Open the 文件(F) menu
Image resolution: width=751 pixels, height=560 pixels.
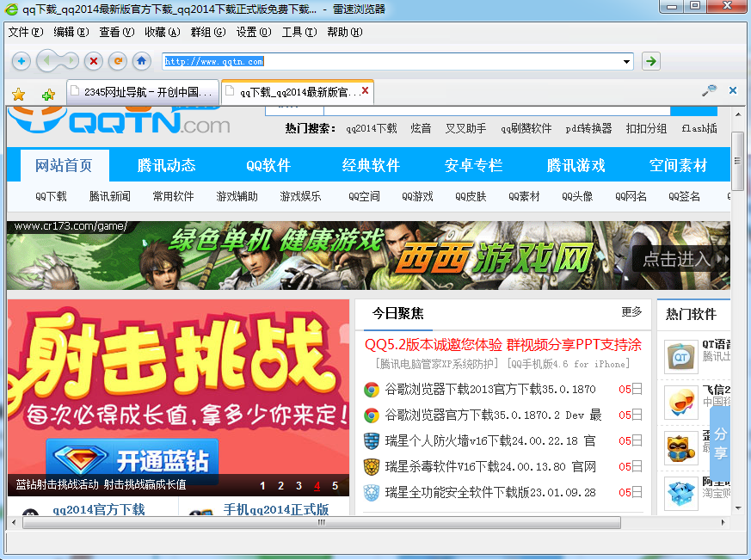point(26,32)
